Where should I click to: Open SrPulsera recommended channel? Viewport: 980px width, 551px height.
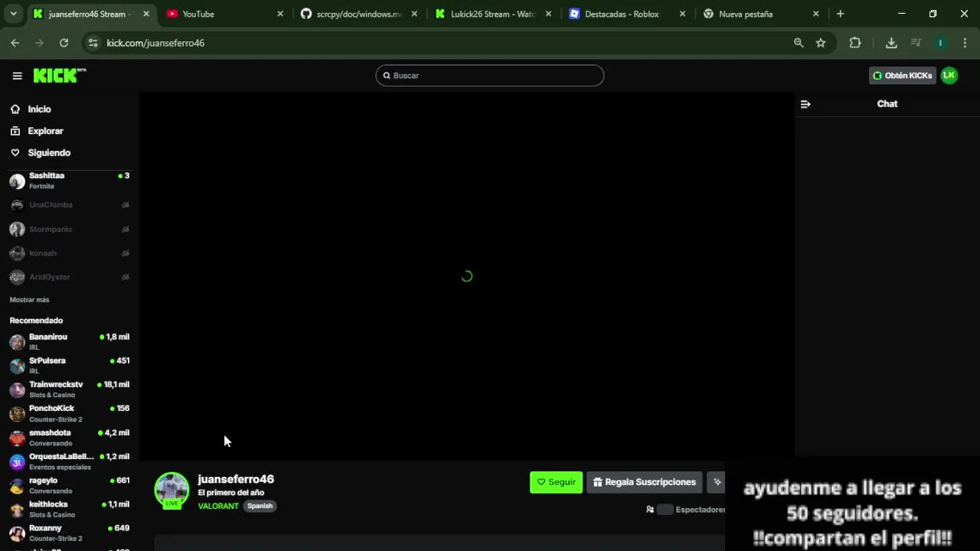[69, 365]
